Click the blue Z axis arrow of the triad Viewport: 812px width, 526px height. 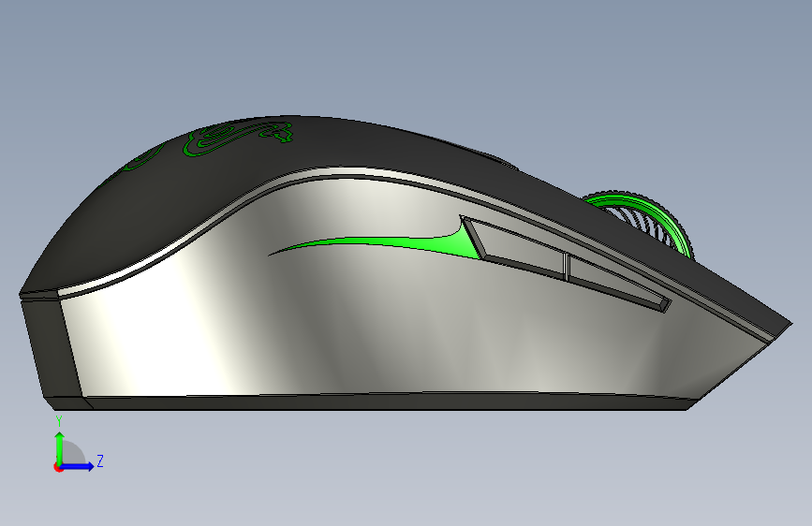(x=78, y=466)
